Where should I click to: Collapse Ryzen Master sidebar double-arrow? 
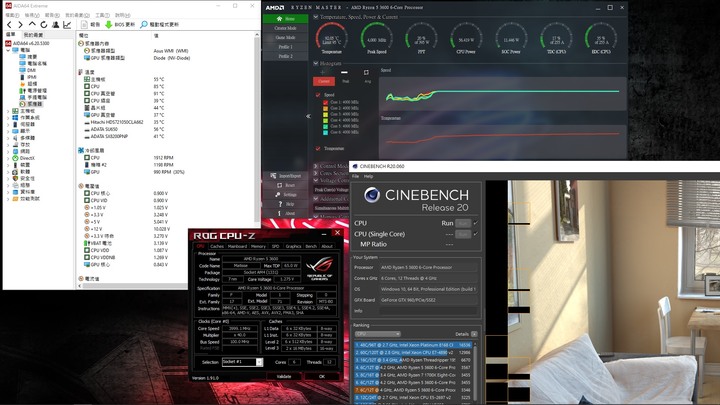(308, 116)
